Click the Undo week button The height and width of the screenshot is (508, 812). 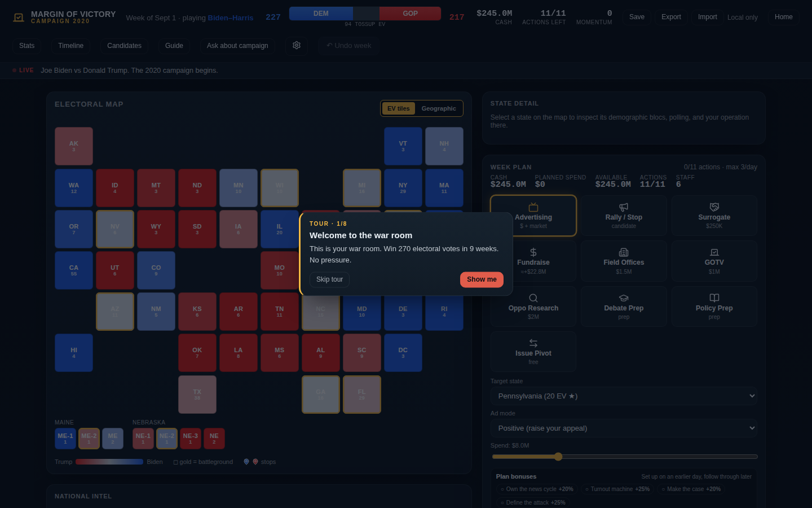(x=348, y=46)
